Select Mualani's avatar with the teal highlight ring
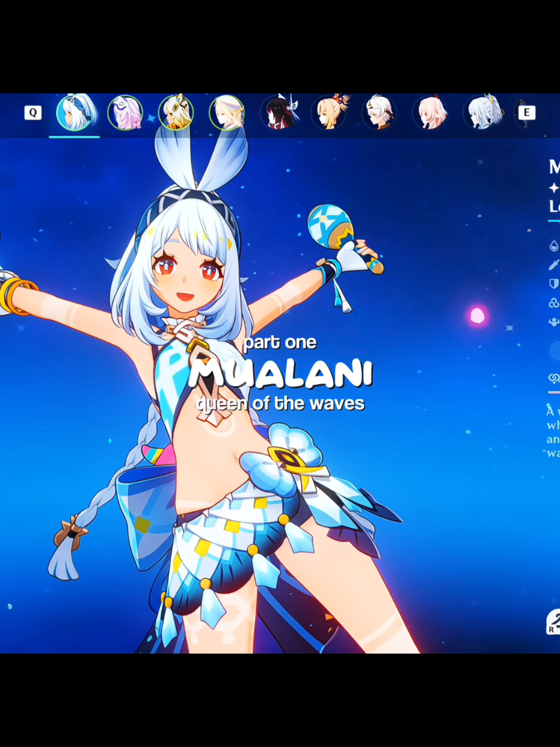560x747 pixels. point(74,113)
